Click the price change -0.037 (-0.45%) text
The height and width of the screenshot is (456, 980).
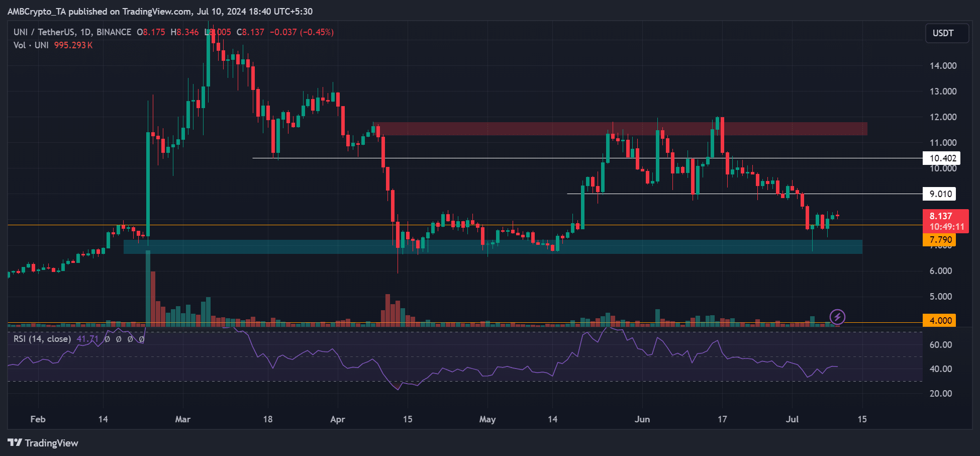coord(302,32)
